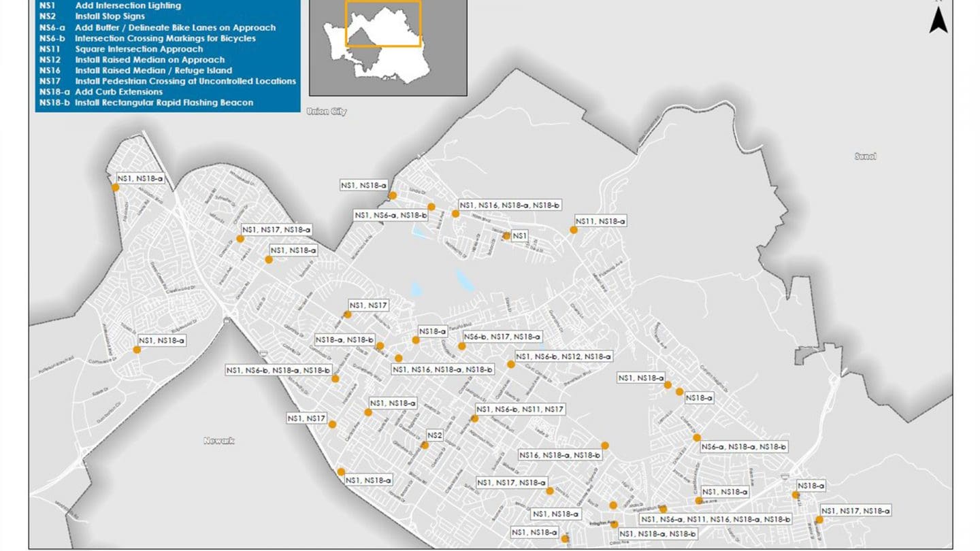Toggle the NS1 Add Intersection Lighting legend entry
This screenshot has width=980, height=551.
coord(109,5)
